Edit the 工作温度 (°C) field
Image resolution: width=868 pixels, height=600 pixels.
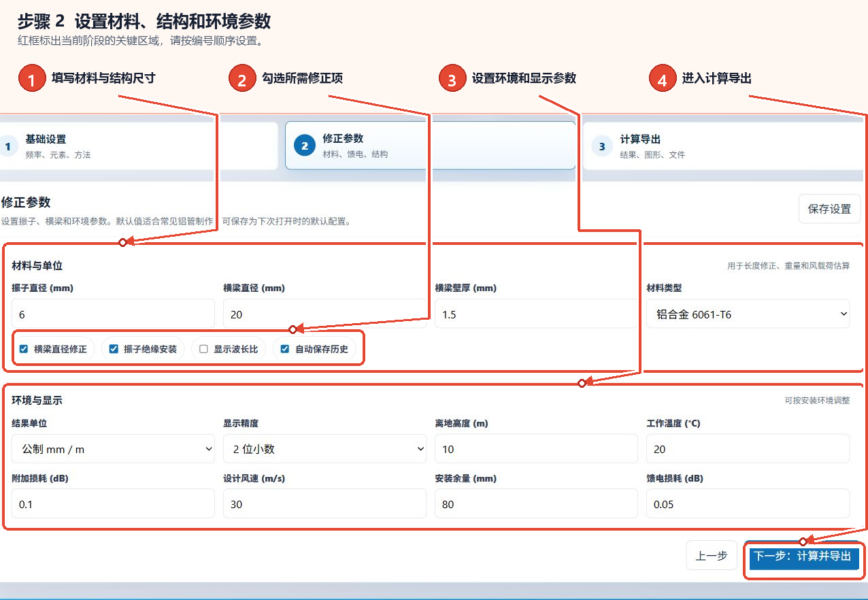[748, 449]
